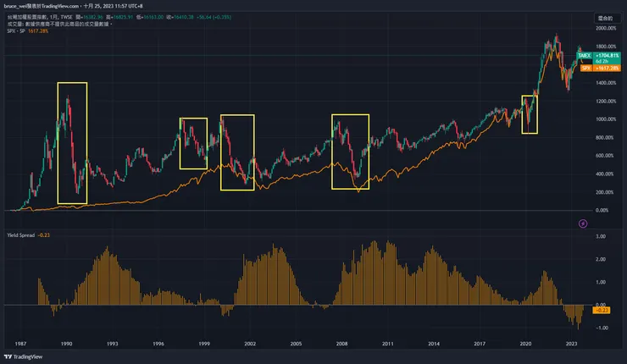Click the 2005 label on the time axis
Image resolution: width=627 pixels, height=364 pixels.
click(296, 344)
